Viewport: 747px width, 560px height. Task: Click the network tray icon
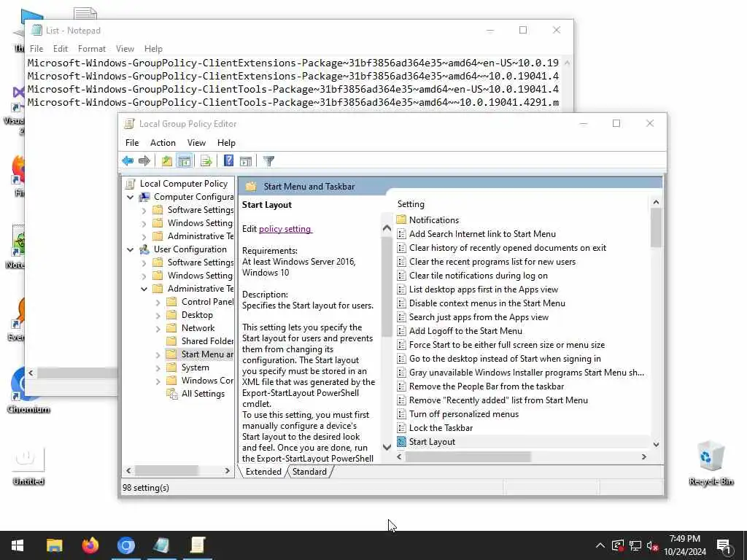[635, 545]
